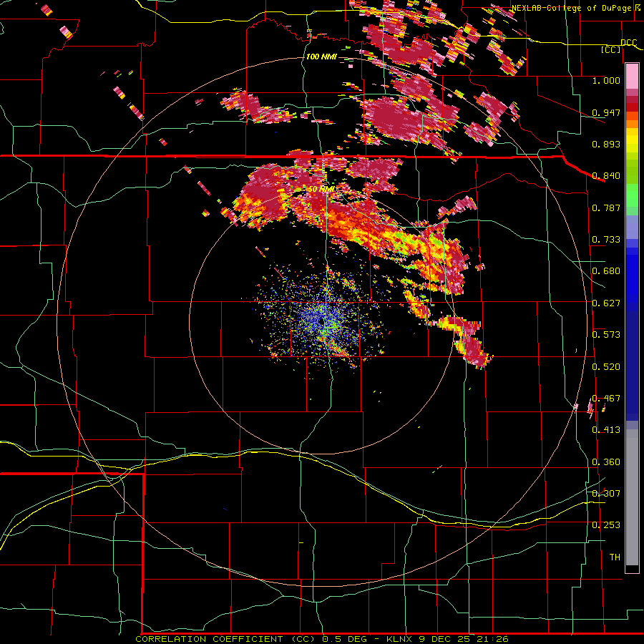Click the 9 DEC 25 date text

(x=446, y=639)
